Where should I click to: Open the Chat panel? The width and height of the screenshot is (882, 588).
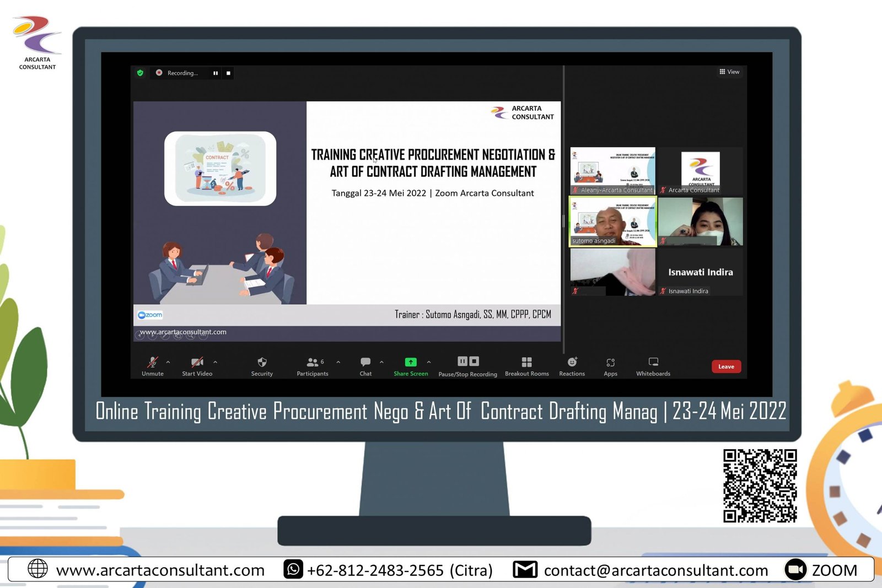pyautogui.click(x=365, y=363)
